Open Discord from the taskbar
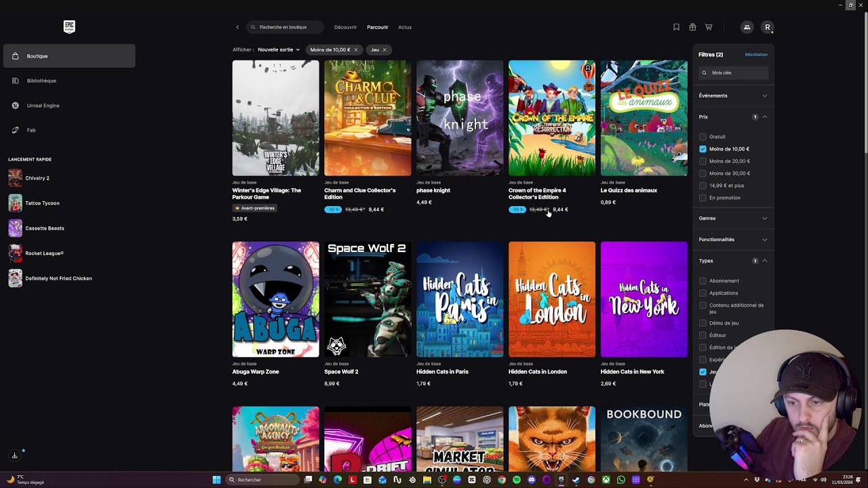 click(x=532, y=480)
